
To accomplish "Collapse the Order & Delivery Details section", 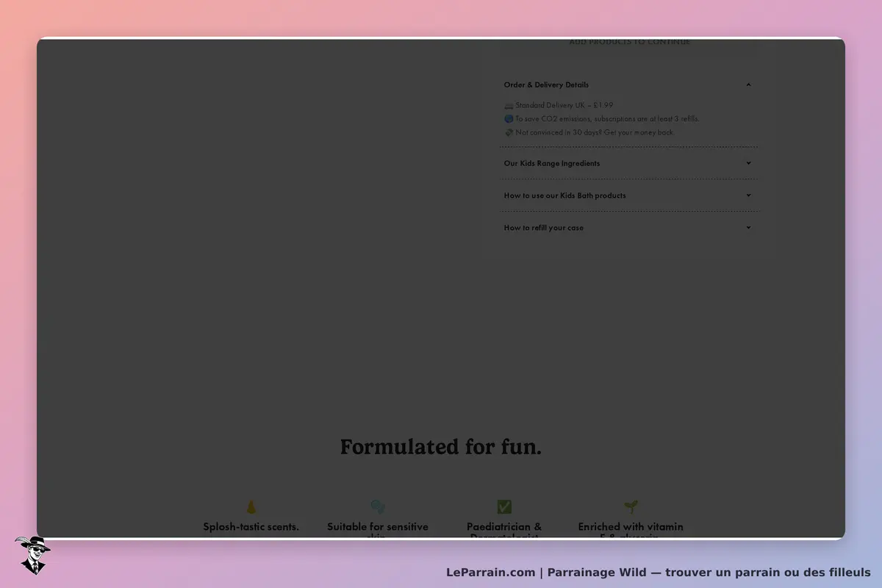I will (x=629, y=85).
